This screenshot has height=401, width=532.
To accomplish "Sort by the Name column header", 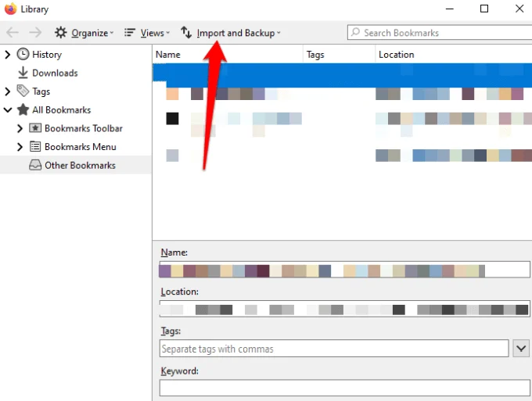I will tap(228, 54).
